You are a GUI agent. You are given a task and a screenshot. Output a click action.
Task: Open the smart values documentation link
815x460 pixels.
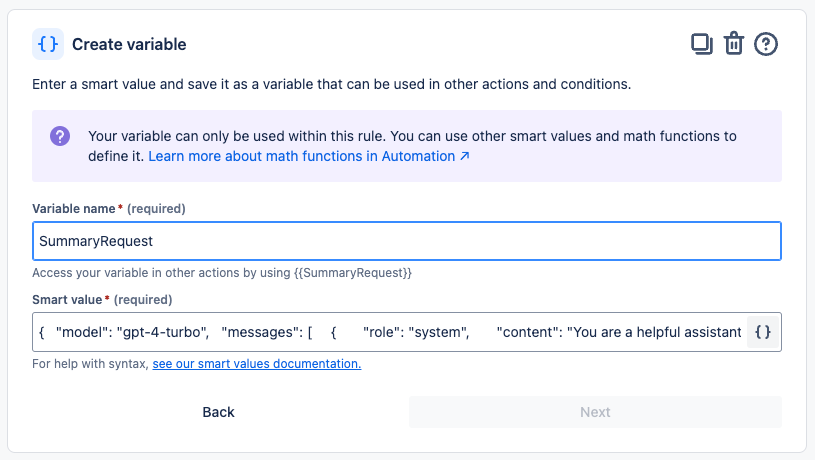[x=256, y=364]
